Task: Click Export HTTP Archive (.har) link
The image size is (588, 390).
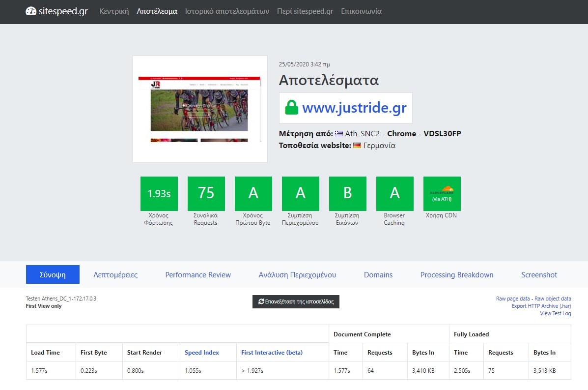Action: 541,306
